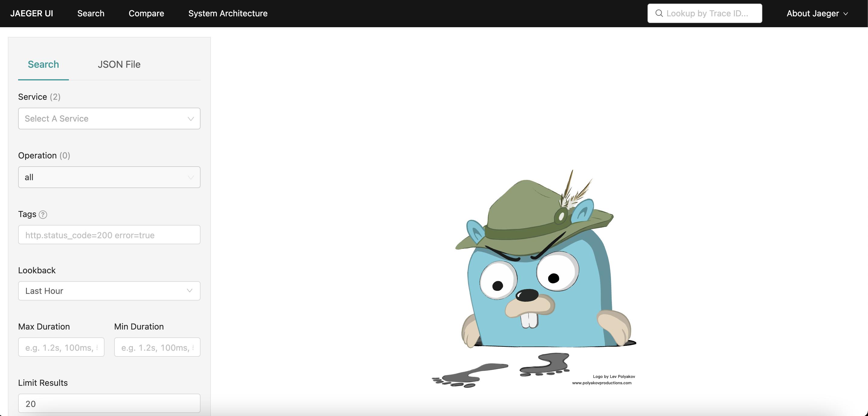Viewport: 868px width, 416px height.
Task: Click the About Jaeger chevron arrow
Action: coord(845,14)
